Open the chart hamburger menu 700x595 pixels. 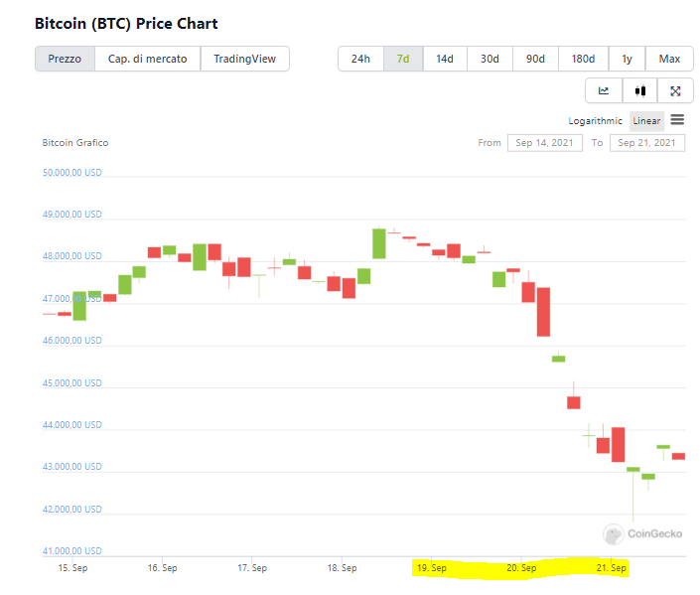pos(677,120)
